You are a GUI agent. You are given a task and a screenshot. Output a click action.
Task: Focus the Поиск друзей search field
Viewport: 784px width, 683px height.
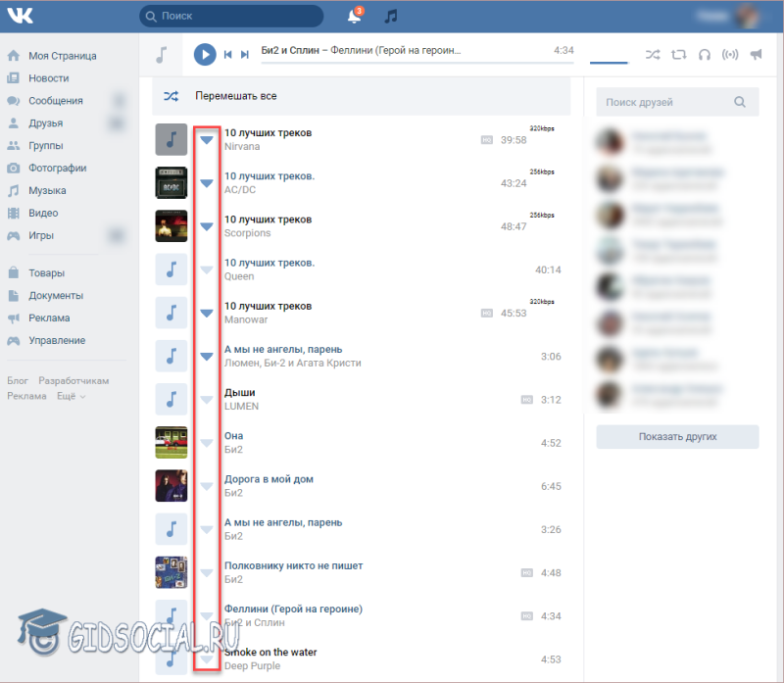click(677, 102)
